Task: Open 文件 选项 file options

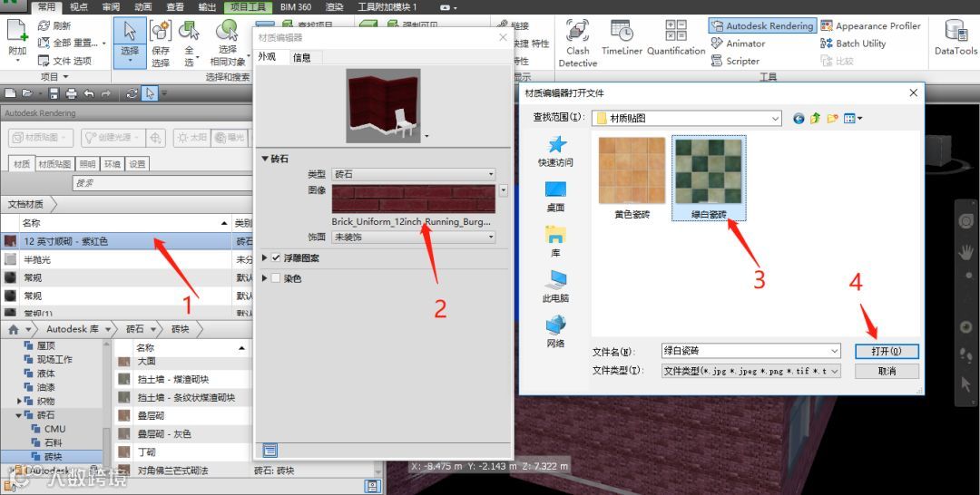Action: [x=64, y=61]
